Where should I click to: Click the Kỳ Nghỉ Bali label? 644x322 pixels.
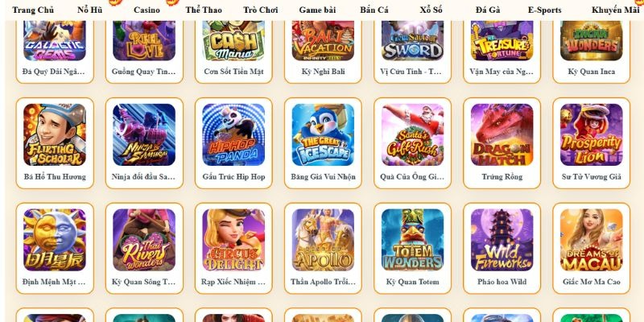(x=324, y=72)
